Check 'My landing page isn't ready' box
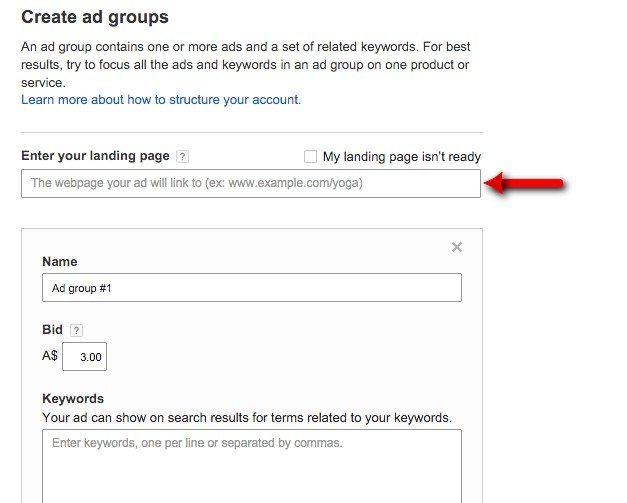This screenshot has height=503, width=627. [310, 156]
